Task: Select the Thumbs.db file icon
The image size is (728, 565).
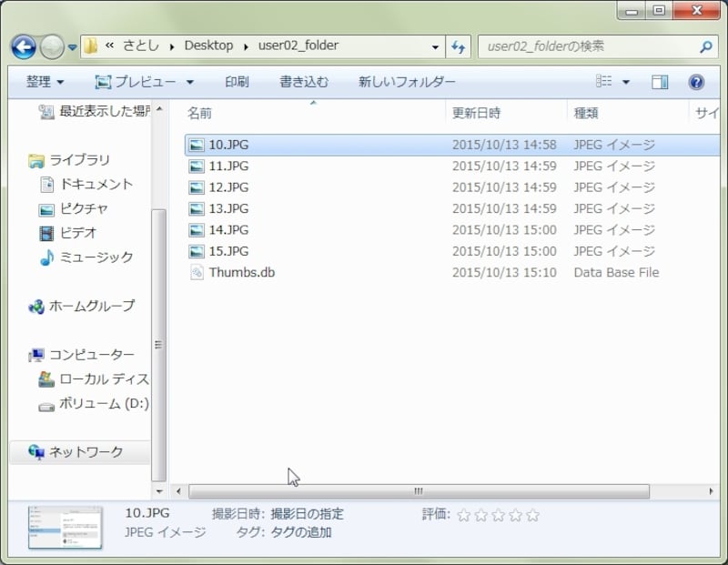Action: (197, 273)
